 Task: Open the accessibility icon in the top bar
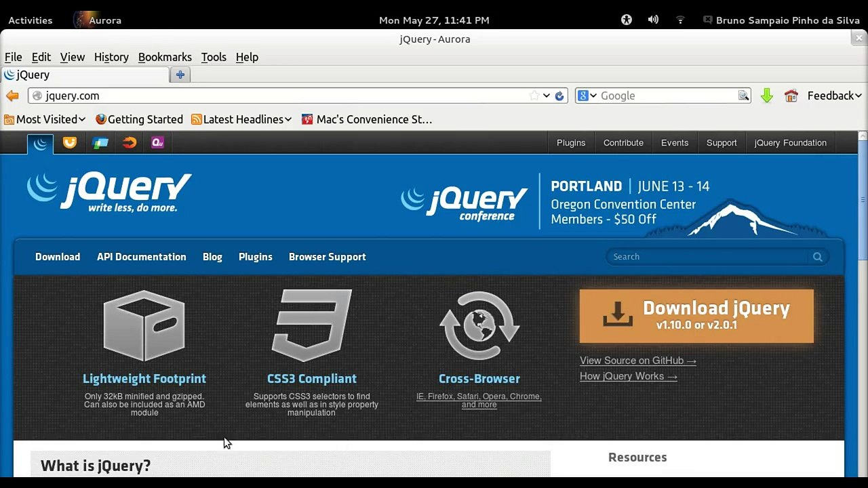(x=627, y=20)
